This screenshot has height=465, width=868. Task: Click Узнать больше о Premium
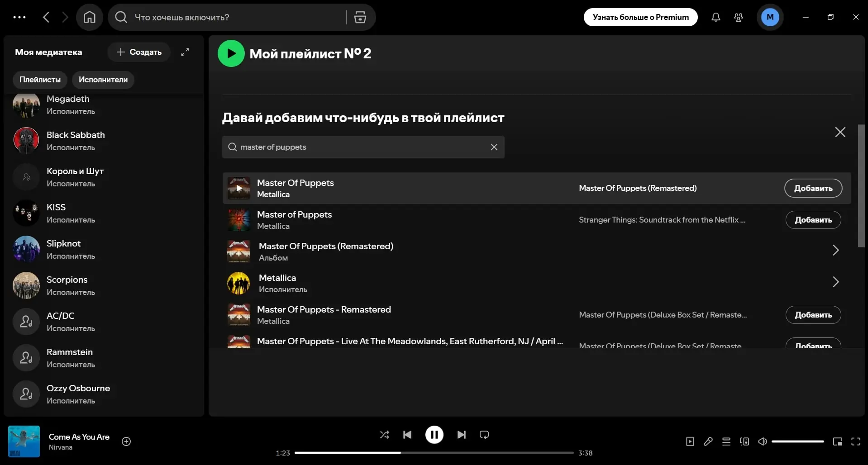(x=641, y=17)
